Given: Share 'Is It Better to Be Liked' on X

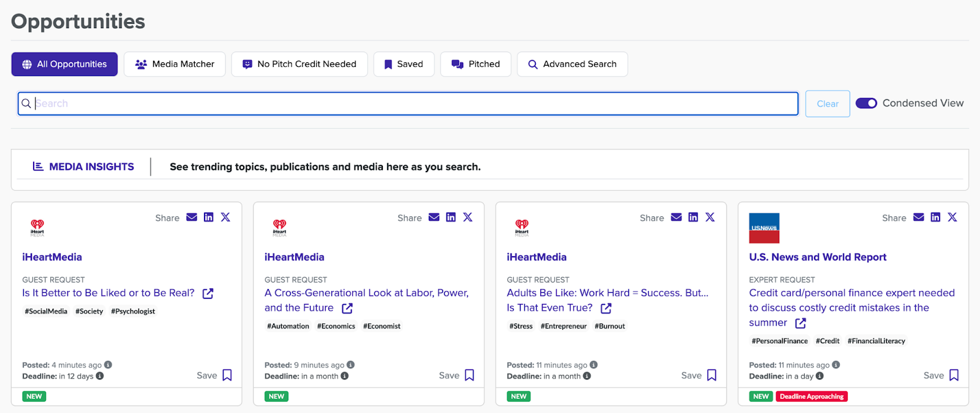Looking at the screenshot, I should click(x=225, y=218).
